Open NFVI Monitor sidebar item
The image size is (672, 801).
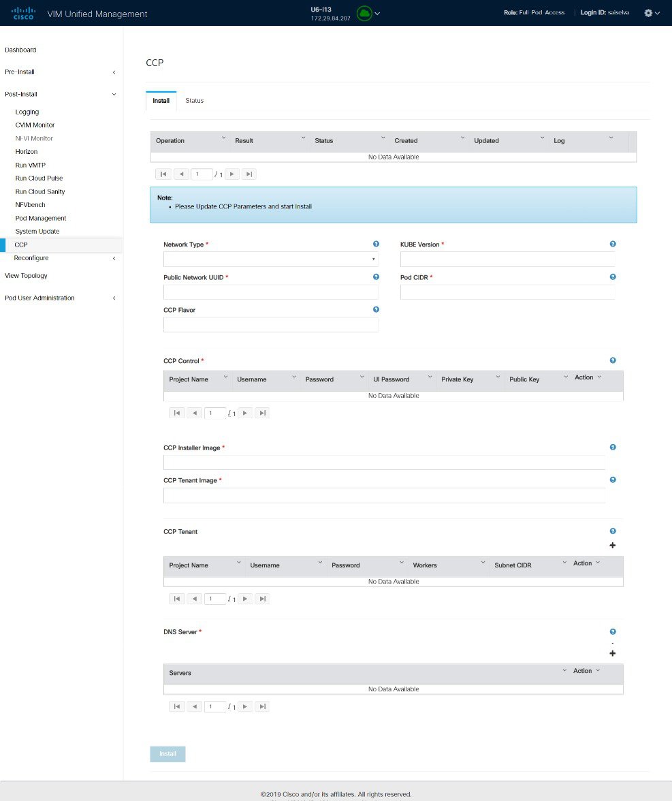pos(34,138)
